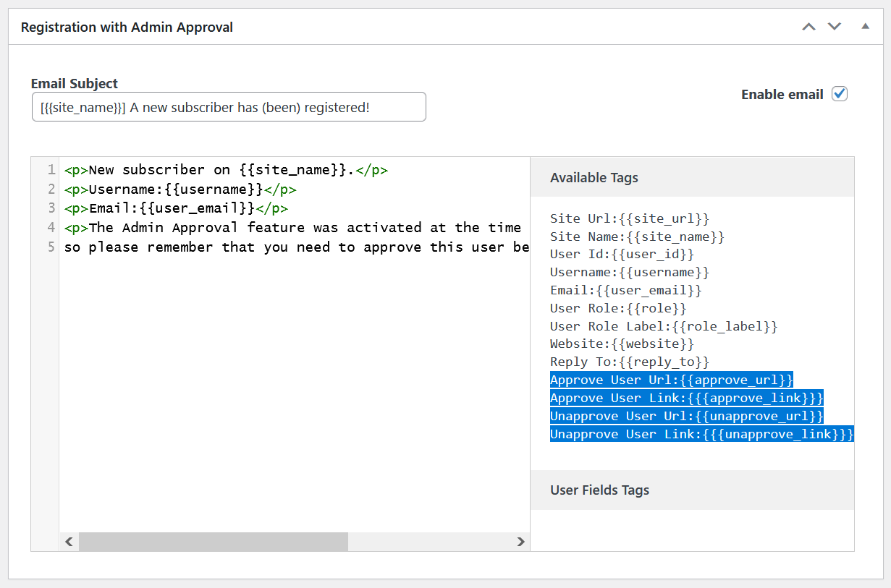Select the User Id tag

pos(622,255)
